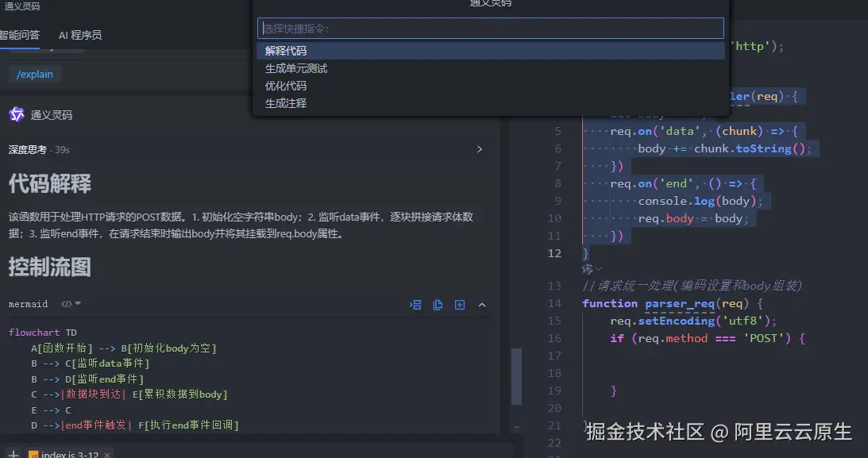Click the mermaid language label
The image size is (868, 458).
coord(29,304)
